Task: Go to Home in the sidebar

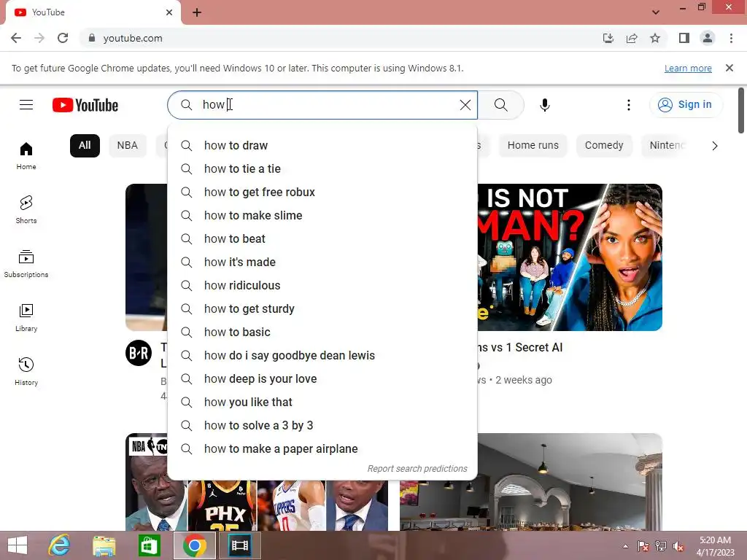Action: (26, 156)
